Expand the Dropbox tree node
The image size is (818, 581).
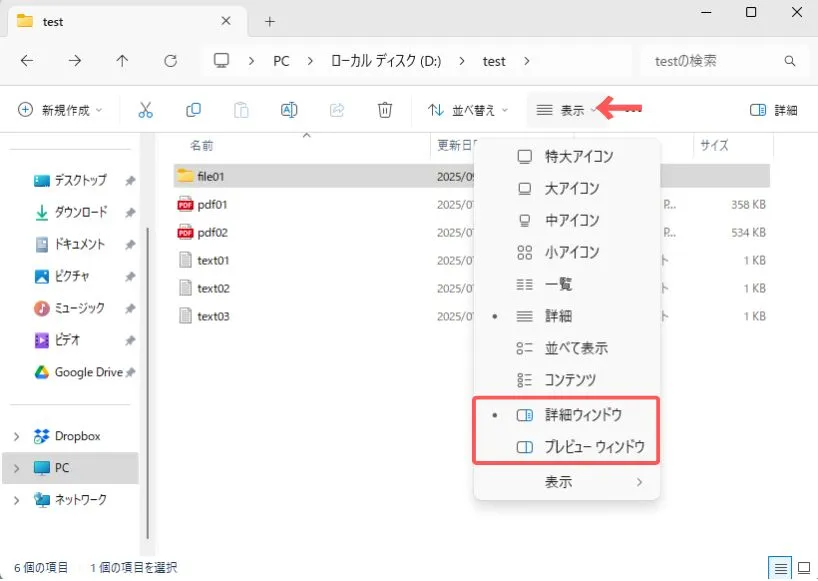click(x=16, y=436)
